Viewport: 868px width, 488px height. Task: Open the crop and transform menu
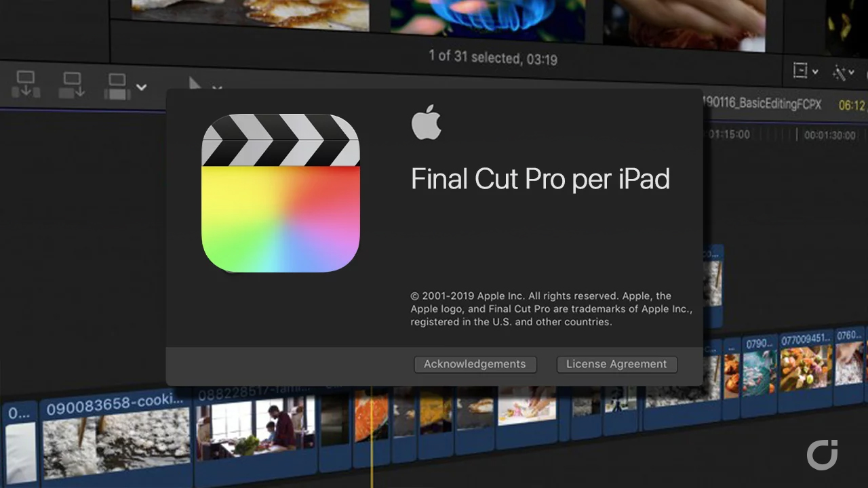pos(804,71)
